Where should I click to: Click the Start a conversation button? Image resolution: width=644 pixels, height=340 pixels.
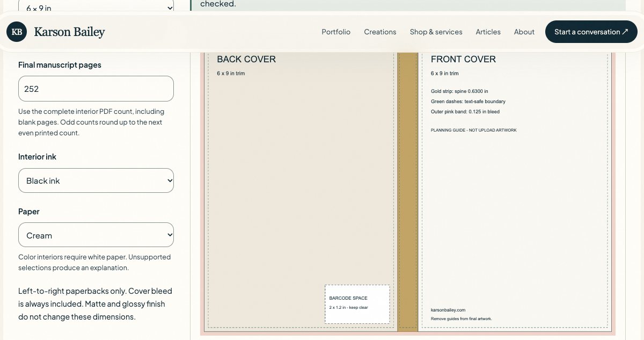[x=591, y=32]
